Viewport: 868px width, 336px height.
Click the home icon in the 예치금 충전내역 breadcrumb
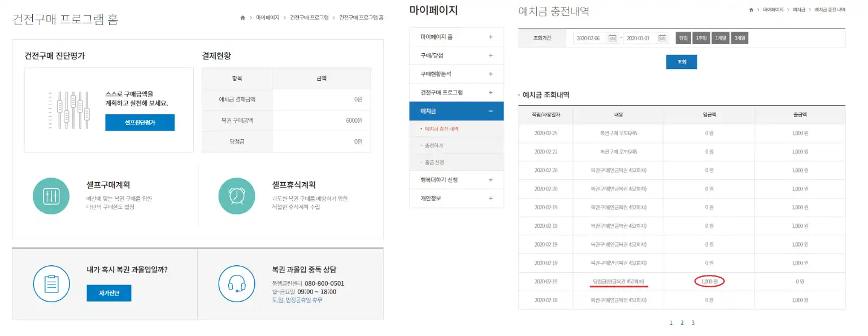(x=752, y=10)
